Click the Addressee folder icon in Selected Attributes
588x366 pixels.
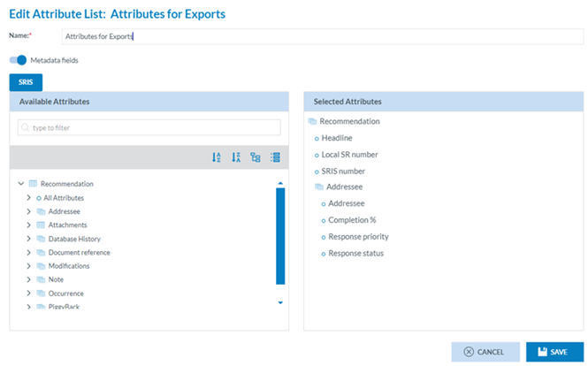coord(318,187)
